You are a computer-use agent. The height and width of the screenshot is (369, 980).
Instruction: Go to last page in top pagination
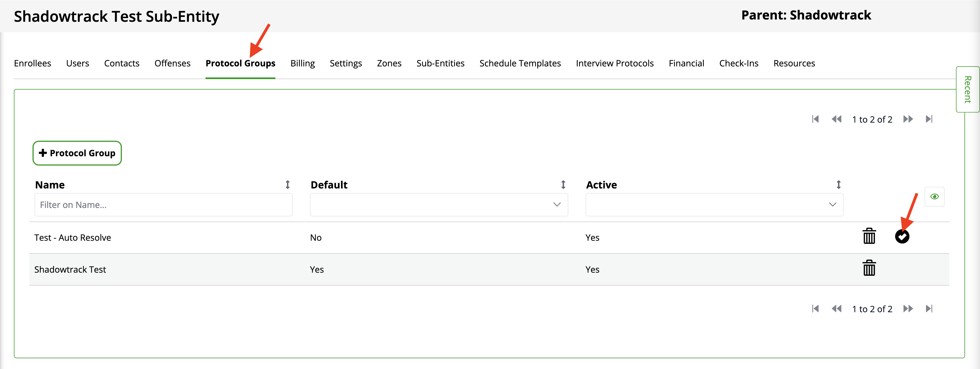[929, 119]
